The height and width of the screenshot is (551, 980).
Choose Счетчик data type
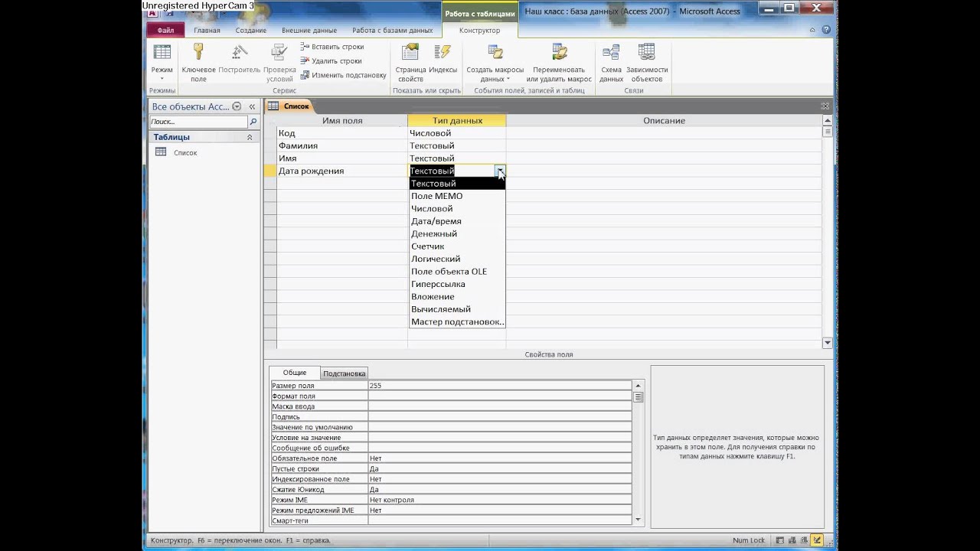[x=457, y=246]
